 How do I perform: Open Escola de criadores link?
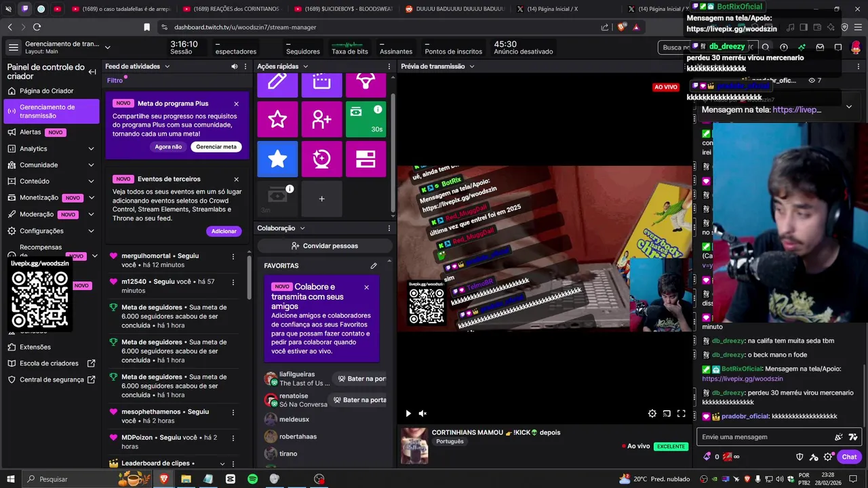pos(52,363)
